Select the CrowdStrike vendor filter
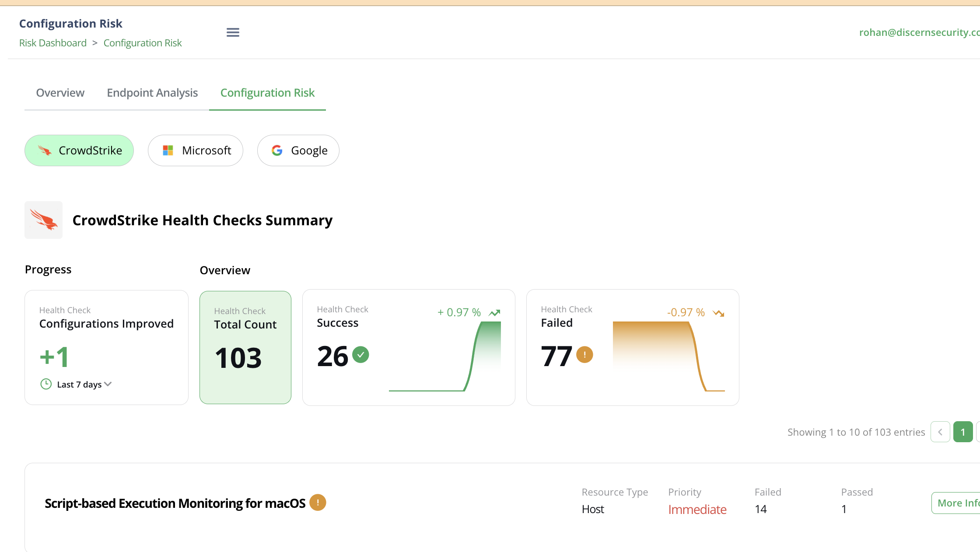The width and height of the screenshot is (980, 552). coord(79,150)
